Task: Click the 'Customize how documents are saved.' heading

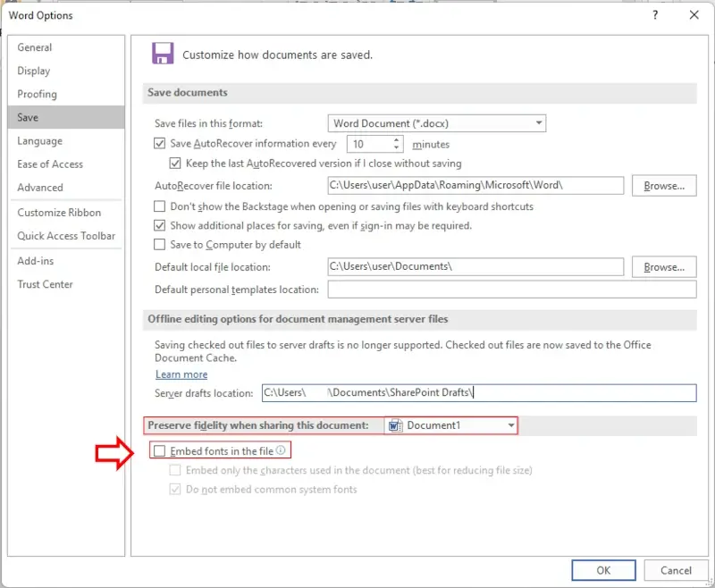Action: (x=277, y=55)
